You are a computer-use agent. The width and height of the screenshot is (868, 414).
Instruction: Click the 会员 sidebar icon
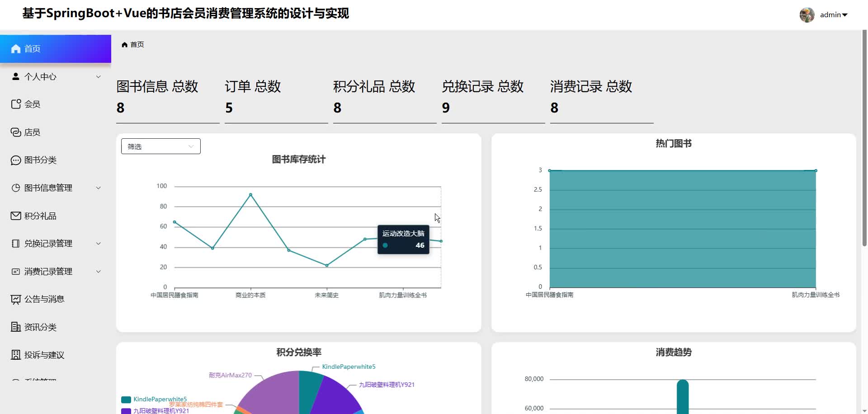[16, 104]
